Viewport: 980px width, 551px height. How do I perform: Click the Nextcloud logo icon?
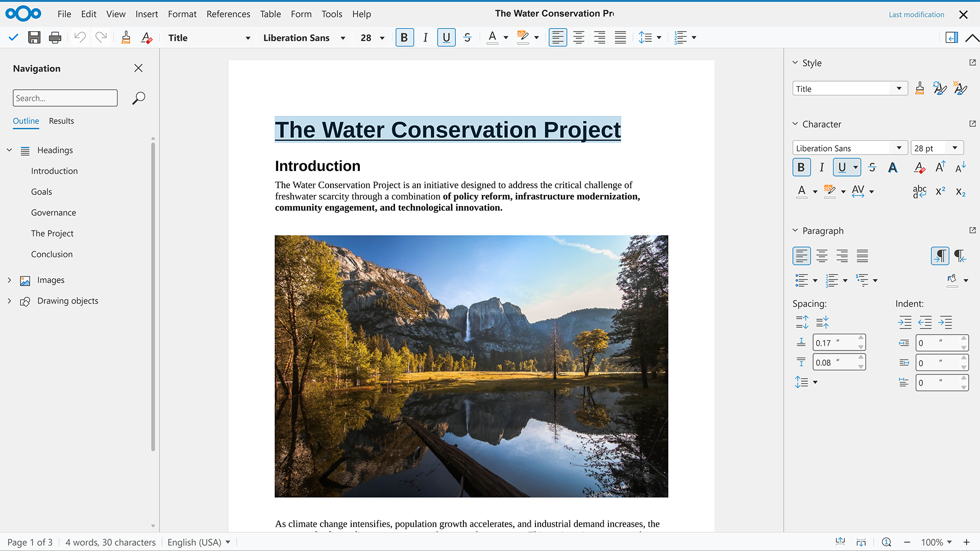coord(23,14)
